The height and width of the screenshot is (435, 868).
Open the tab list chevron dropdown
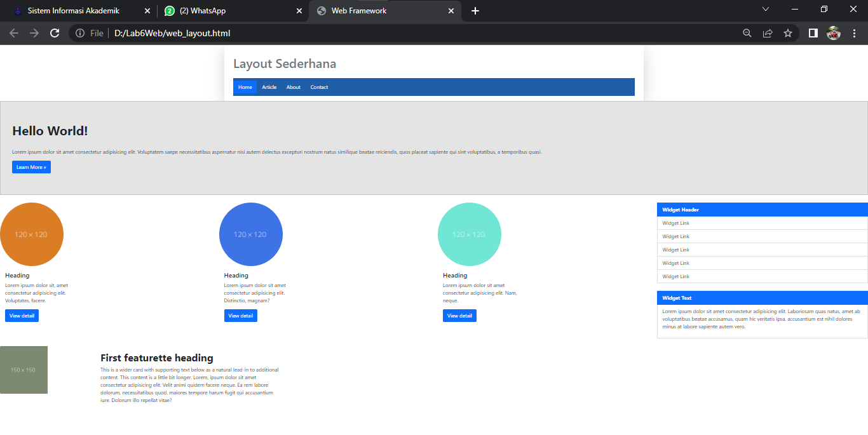(x=766, y=9)
